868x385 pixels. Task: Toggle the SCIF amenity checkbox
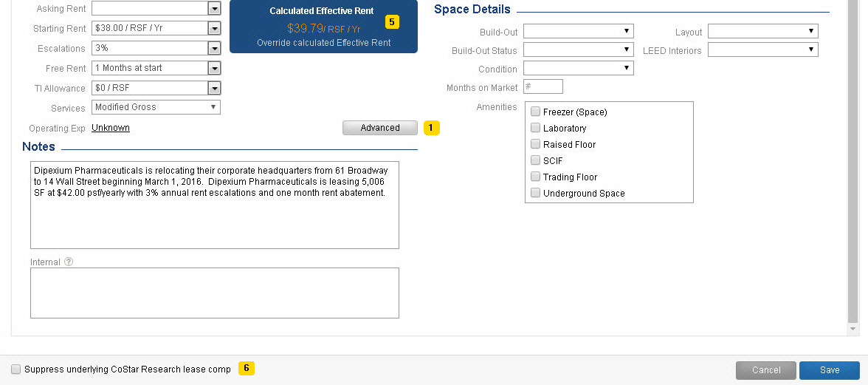pyautogui.click(x=535, y=160)
